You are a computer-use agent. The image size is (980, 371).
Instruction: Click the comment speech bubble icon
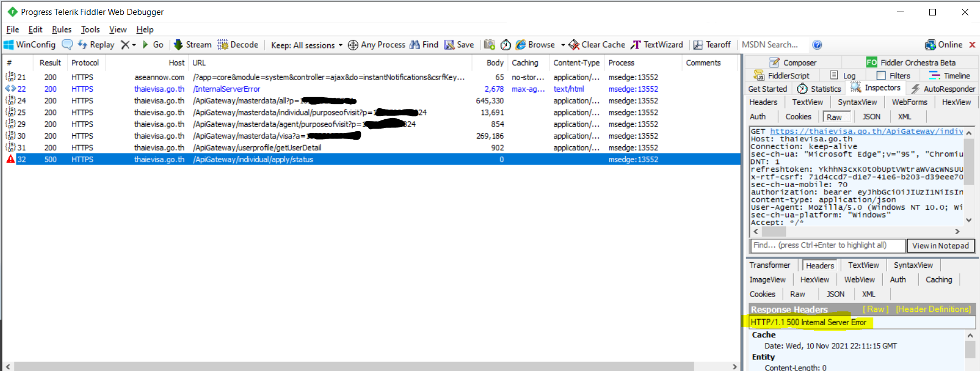coord(67,45)
